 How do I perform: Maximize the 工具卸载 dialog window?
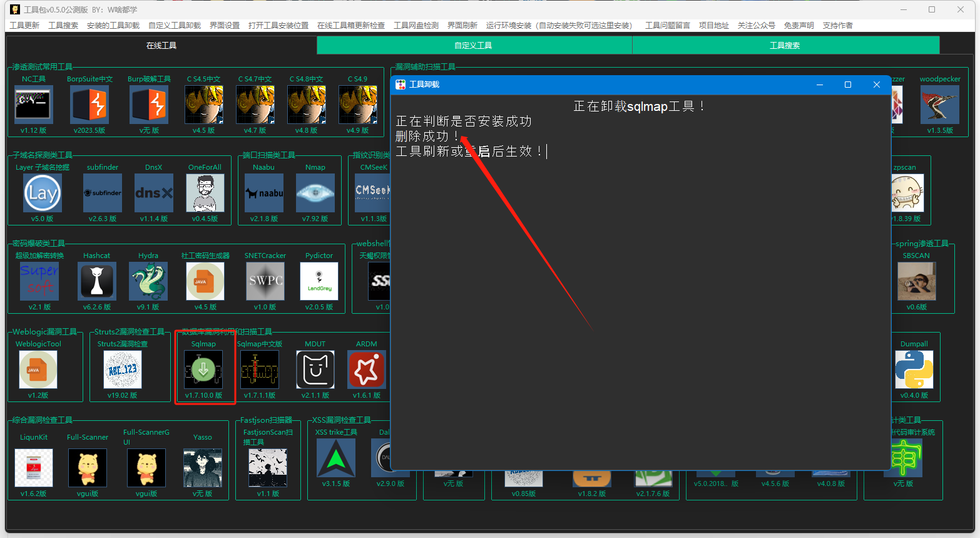click(x=848, y=85)
